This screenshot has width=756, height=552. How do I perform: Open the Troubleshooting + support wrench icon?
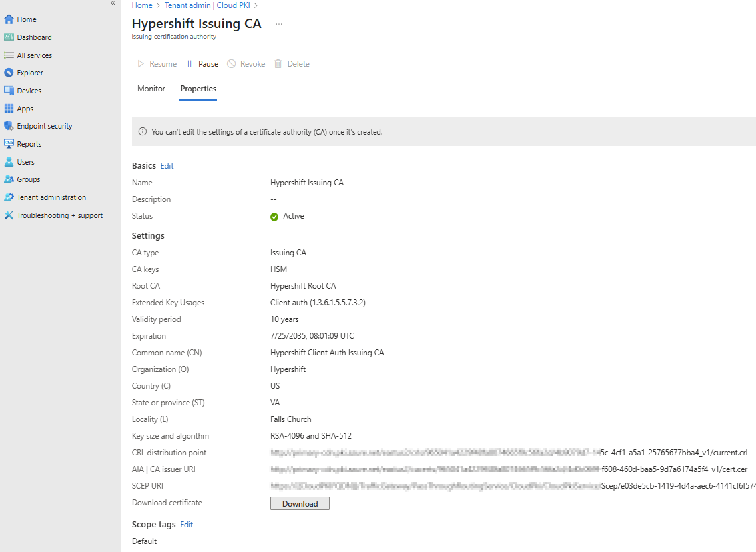pos(9,215)
